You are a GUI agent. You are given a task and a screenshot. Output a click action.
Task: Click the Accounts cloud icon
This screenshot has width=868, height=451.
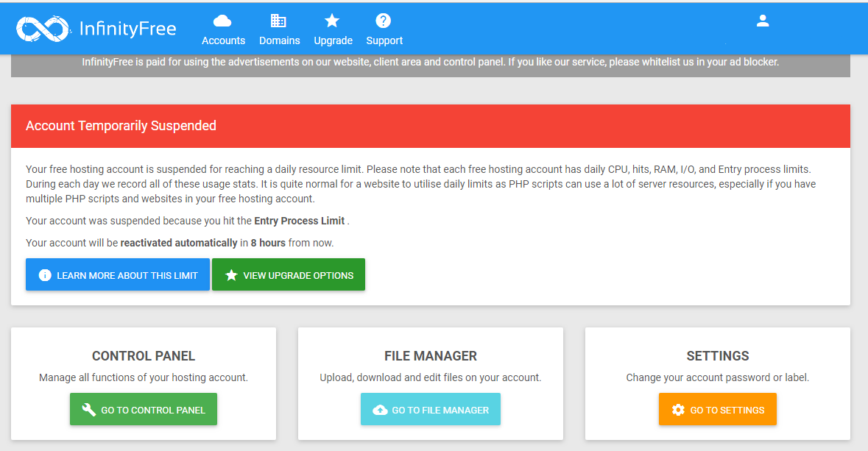(222, 21)
